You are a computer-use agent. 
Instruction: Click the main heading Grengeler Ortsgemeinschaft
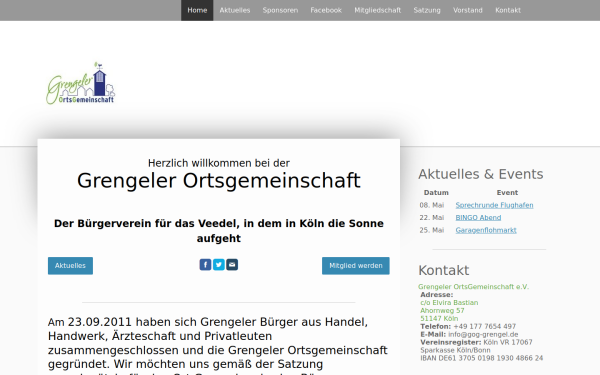coord(218,181)
